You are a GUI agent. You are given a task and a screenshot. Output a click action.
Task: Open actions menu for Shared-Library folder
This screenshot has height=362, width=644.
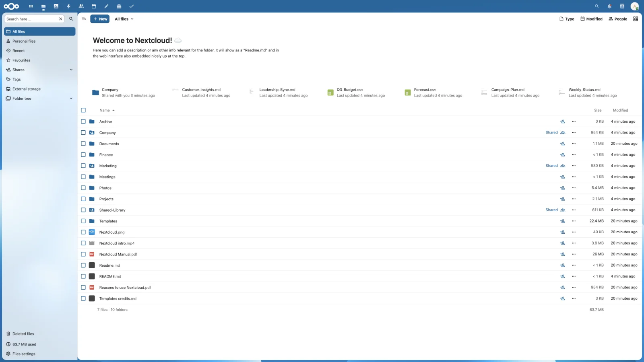tap(574, 210)
